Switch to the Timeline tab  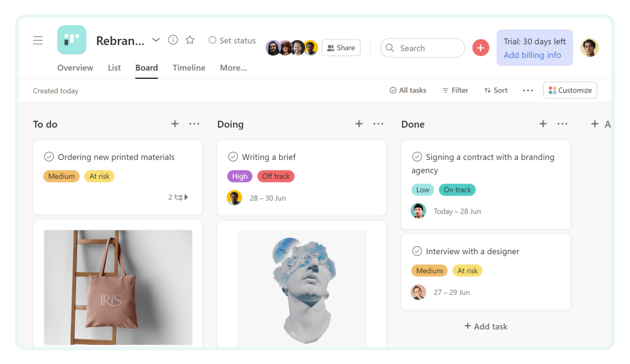coord(189,68)
